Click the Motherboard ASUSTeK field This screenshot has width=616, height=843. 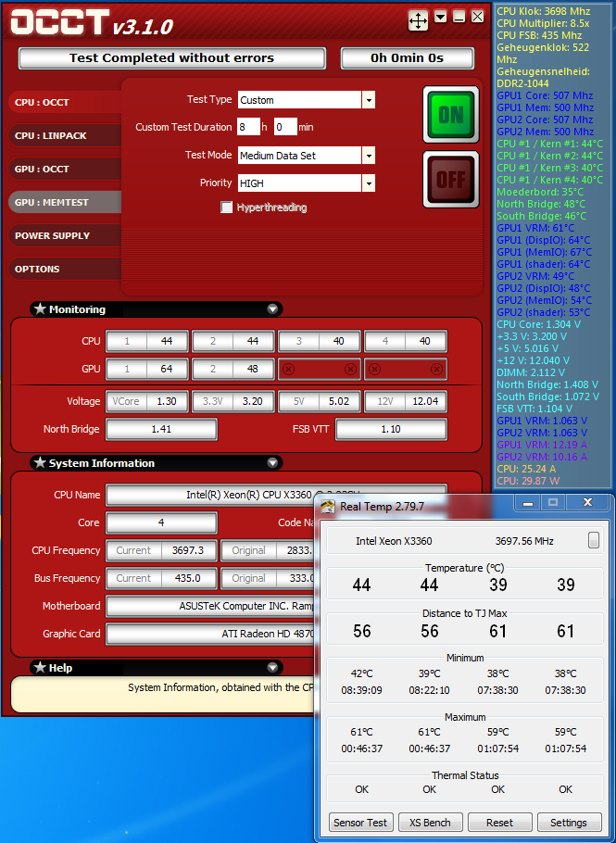tap(209, 606)
